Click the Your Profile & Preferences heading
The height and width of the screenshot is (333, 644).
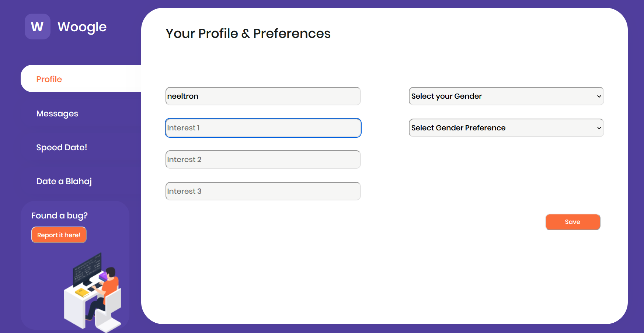point(248,34)
